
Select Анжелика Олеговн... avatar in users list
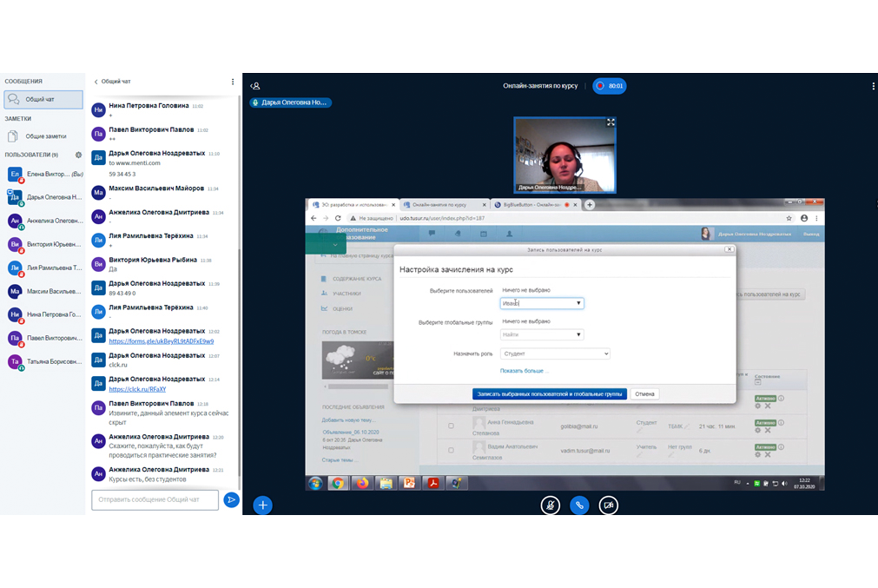click(15, 221)
